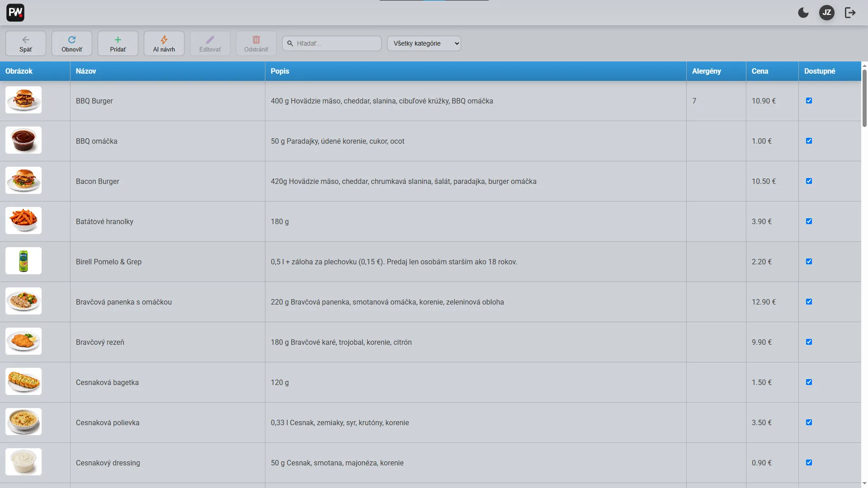868x488 pixels.
Task: Click the BBQ omáčka description text
Action: [337, 141]
